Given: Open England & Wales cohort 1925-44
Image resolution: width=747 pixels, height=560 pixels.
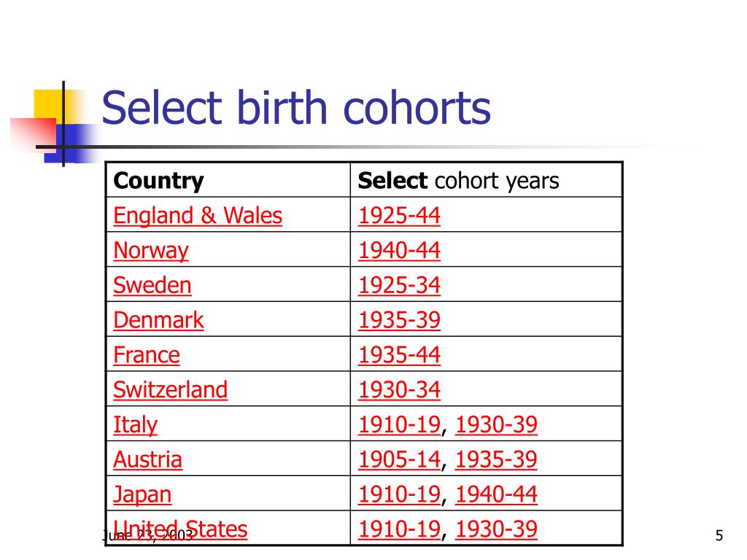Looking at the screenshot, I should coord(399,215).
